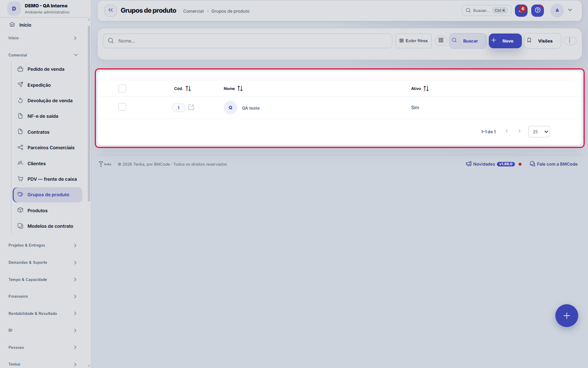Sort by Nome column arrows
The image size is (588, 368).
point(240,88)
